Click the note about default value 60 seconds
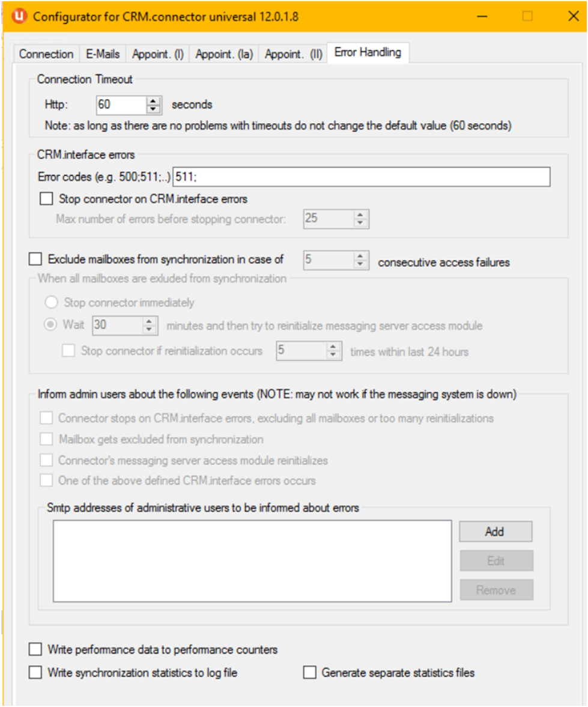The height and width of the screenshot is (707, 588). (x=277, y=126)
